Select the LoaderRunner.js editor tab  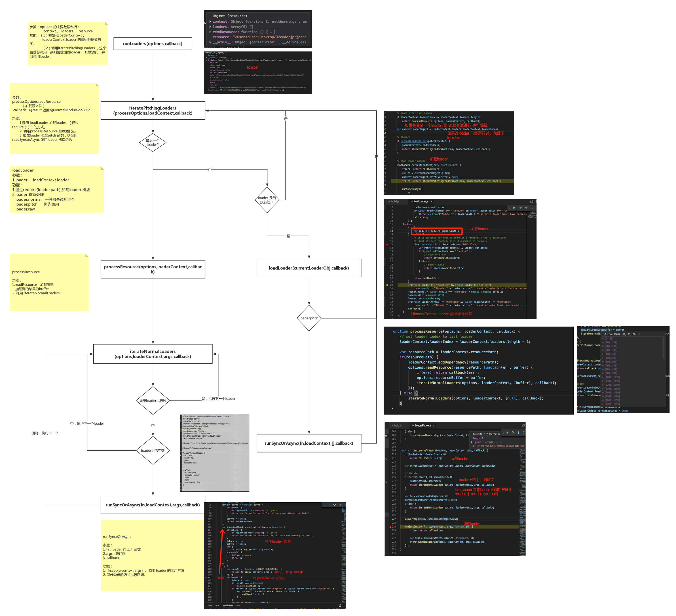[x=422, y=425]
